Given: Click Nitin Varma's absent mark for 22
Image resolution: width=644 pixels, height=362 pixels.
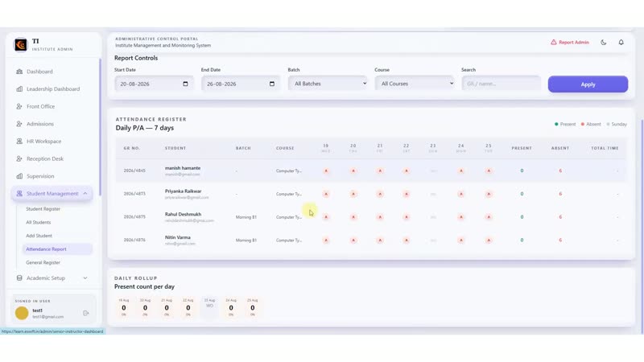Looking at the screenshot, I should coord(407,240).
